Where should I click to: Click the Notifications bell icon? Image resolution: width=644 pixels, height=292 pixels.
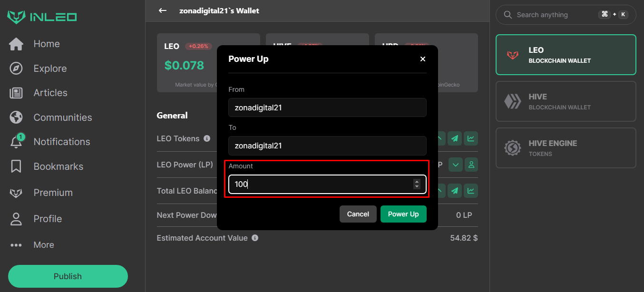(16, 141)
